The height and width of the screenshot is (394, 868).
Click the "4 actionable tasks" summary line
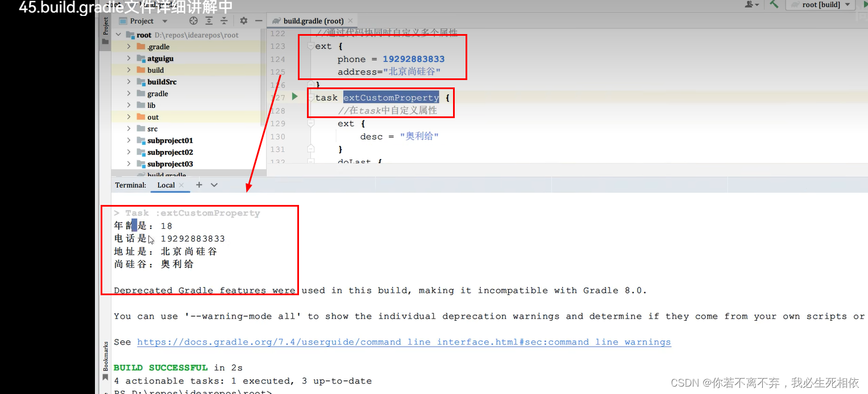(243, 381)
